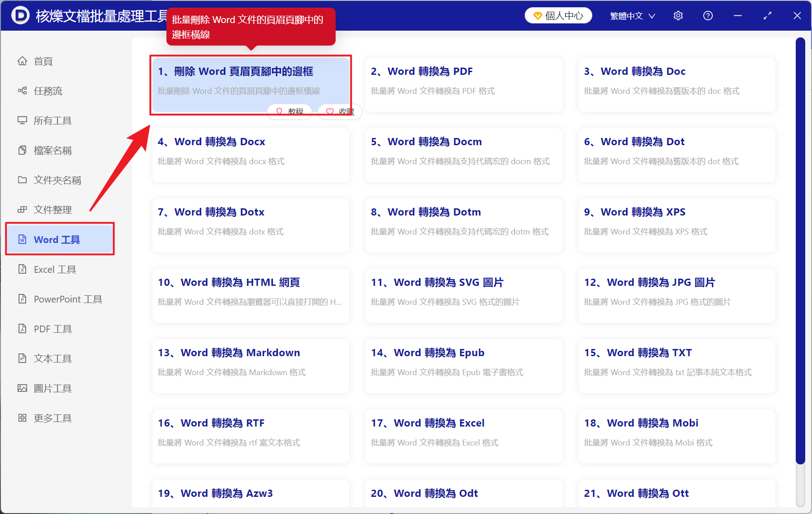
Task: Select PowerPoint 工具 from the sidebar
Action: pos(68,299)
